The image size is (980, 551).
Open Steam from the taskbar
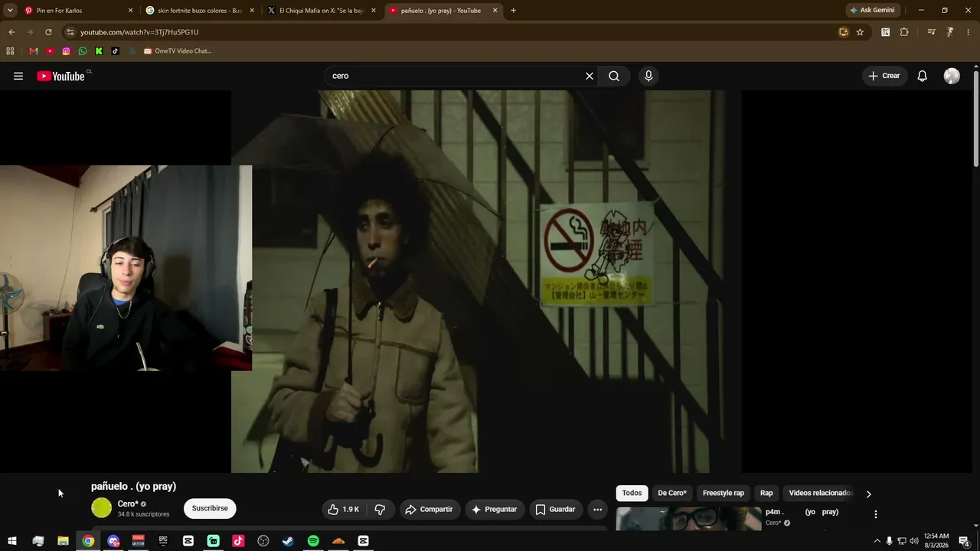[x=288, y=541]
